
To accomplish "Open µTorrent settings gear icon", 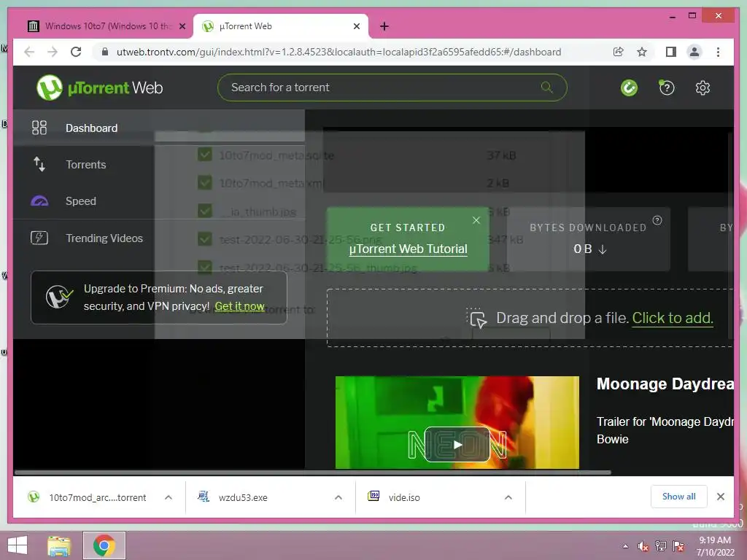I will (x=703, y=87).
